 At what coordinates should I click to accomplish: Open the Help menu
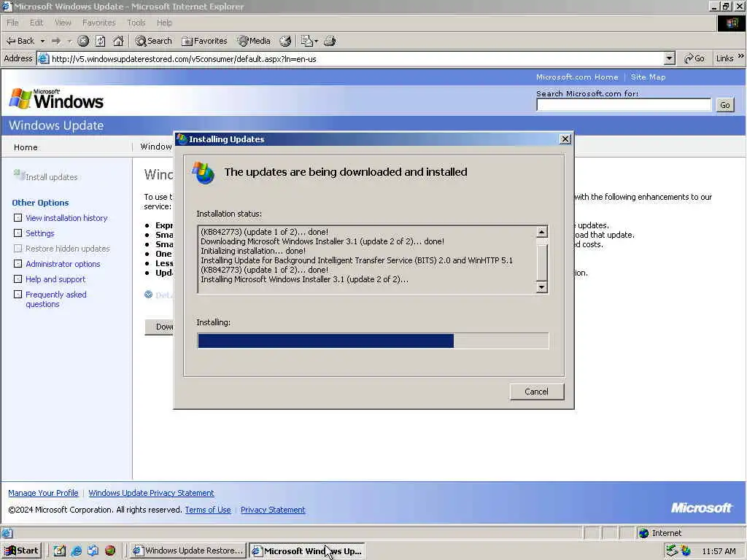coord(164,23)
